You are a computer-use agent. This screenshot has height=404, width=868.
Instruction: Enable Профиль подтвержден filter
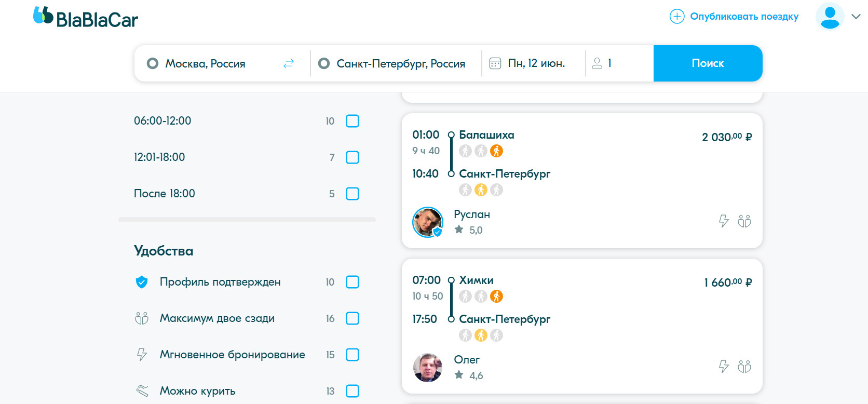click(352, 282)
